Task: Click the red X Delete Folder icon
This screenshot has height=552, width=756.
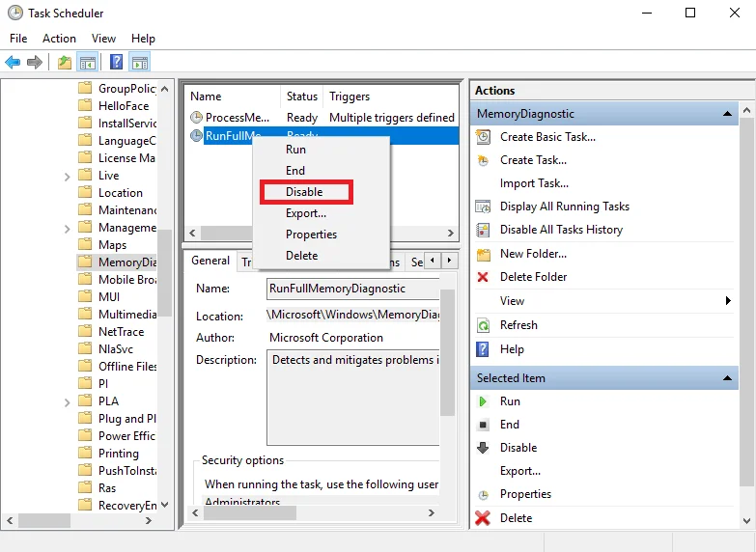Action: click(483, 277)
